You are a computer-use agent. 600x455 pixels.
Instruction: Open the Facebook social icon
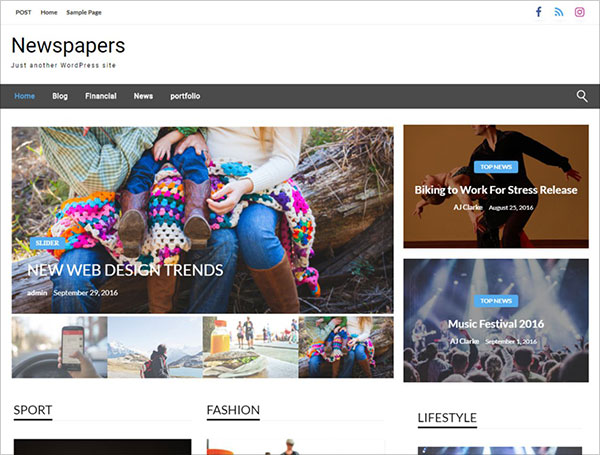[538, 12]
